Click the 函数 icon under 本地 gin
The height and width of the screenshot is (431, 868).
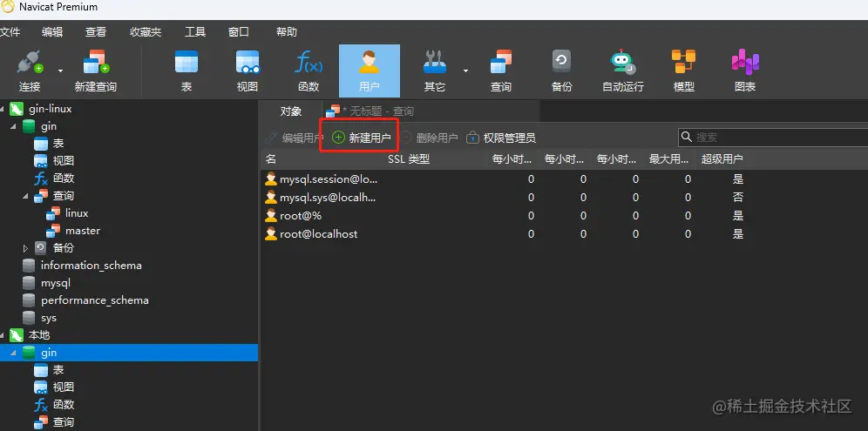point(41,405)
